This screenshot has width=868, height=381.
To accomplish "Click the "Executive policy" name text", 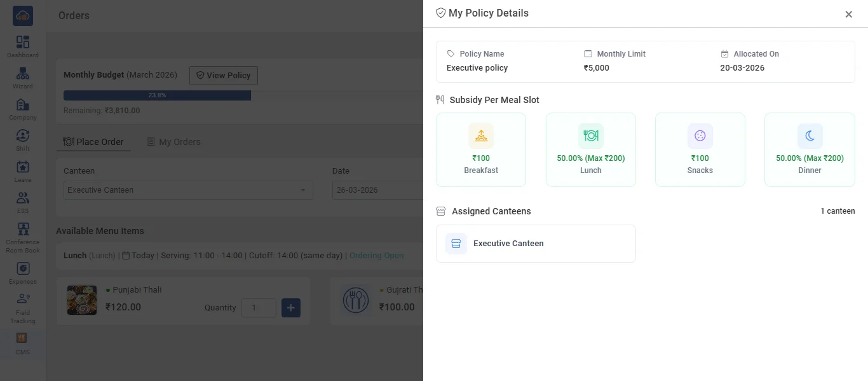I will click(477, 68).
